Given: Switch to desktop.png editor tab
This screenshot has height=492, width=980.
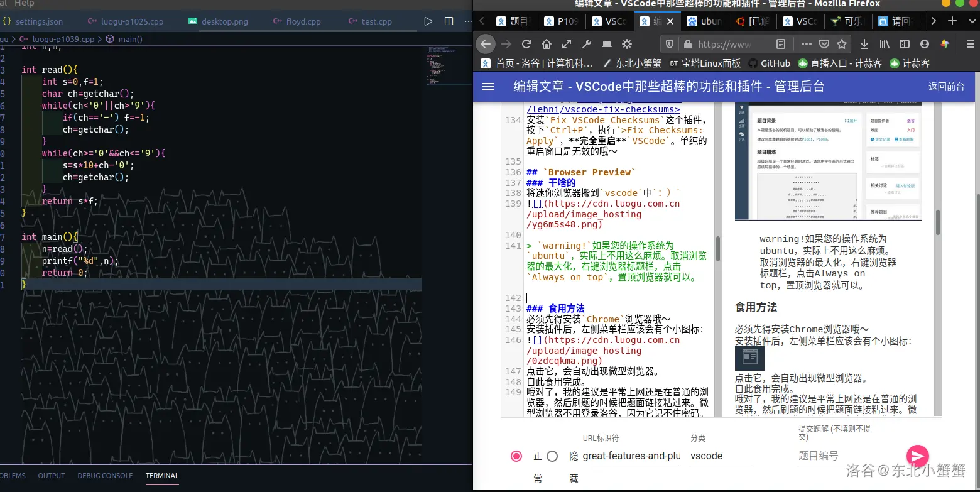Looking at the screenshot, I should (219, 21).
